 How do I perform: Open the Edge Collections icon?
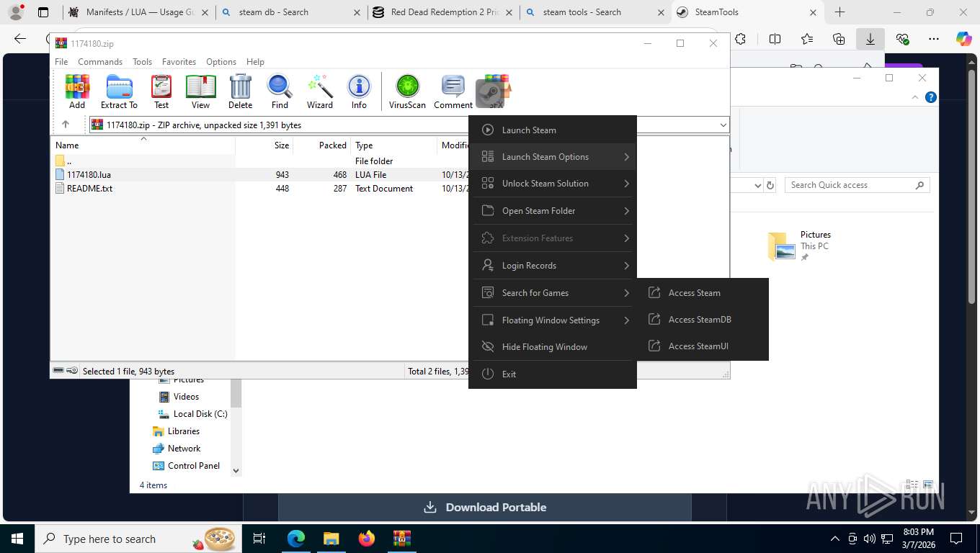(839, 39)
